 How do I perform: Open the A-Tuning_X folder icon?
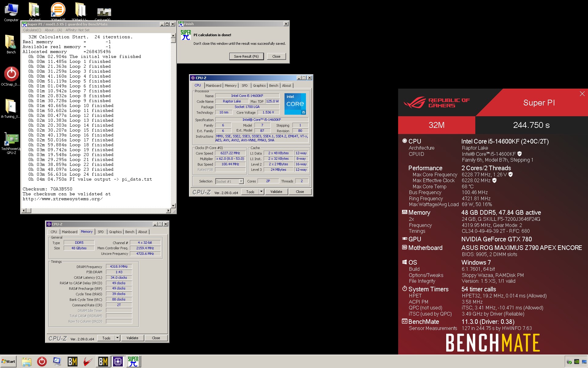click(11, 109)
